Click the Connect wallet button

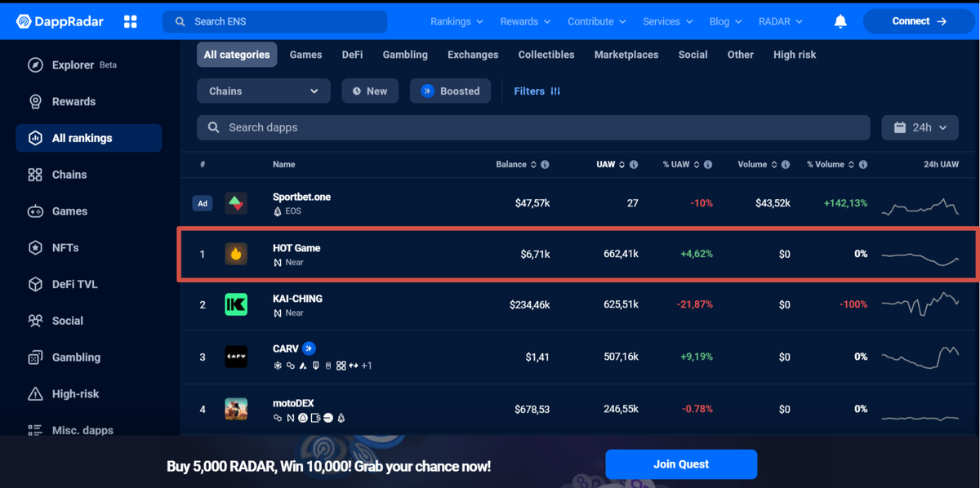(x=918, y=21)
